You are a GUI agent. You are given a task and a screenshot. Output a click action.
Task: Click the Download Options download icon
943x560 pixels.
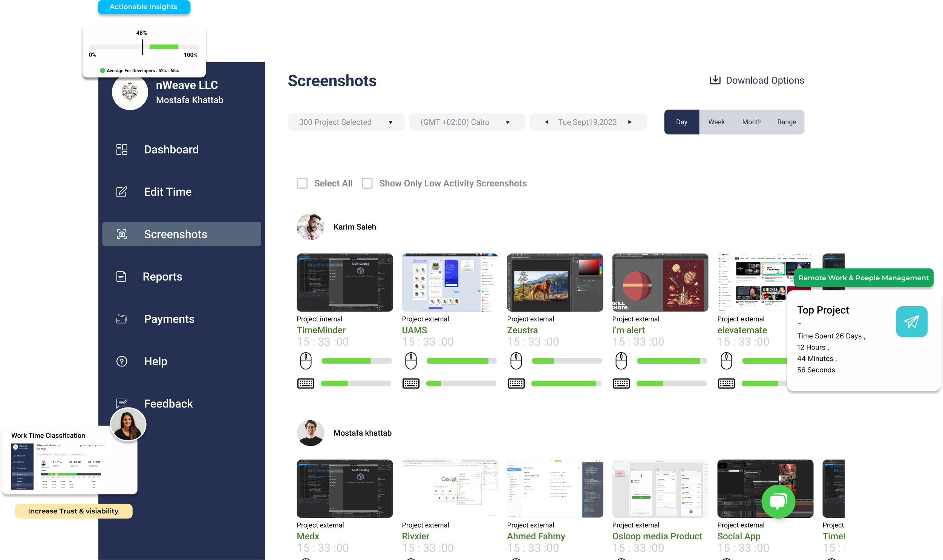(x=715, y=80)
